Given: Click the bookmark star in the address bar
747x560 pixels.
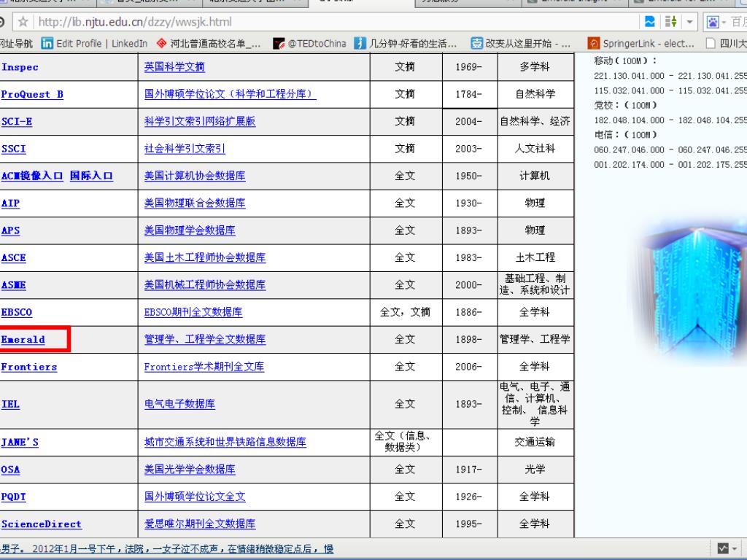Looking at the screenshot, I should pyautogui.click(x=23, y=22).
